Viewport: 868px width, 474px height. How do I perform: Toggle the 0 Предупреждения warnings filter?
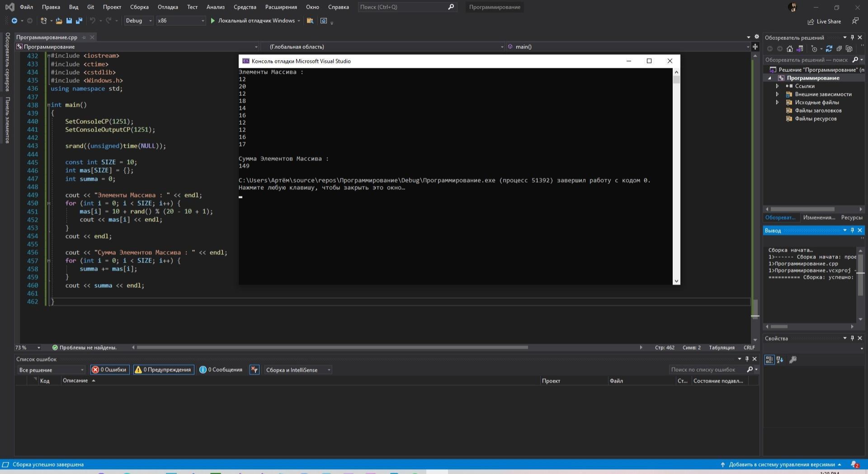point(163,370)
